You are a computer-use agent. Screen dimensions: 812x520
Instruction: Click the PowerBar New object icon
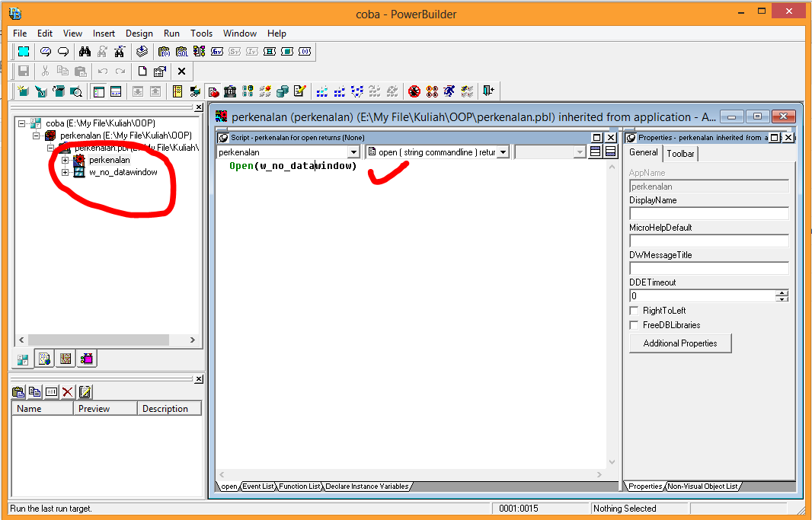(x=24, y=91)
